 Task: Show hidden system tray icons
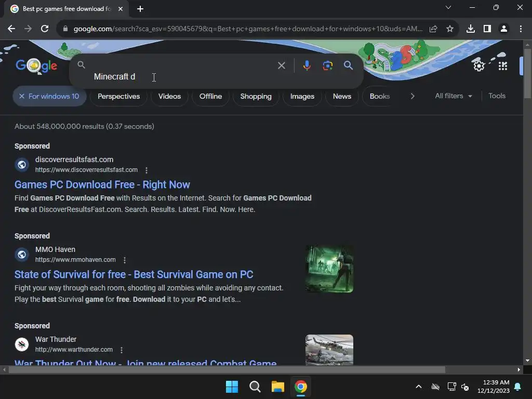[x=419, y=387]
